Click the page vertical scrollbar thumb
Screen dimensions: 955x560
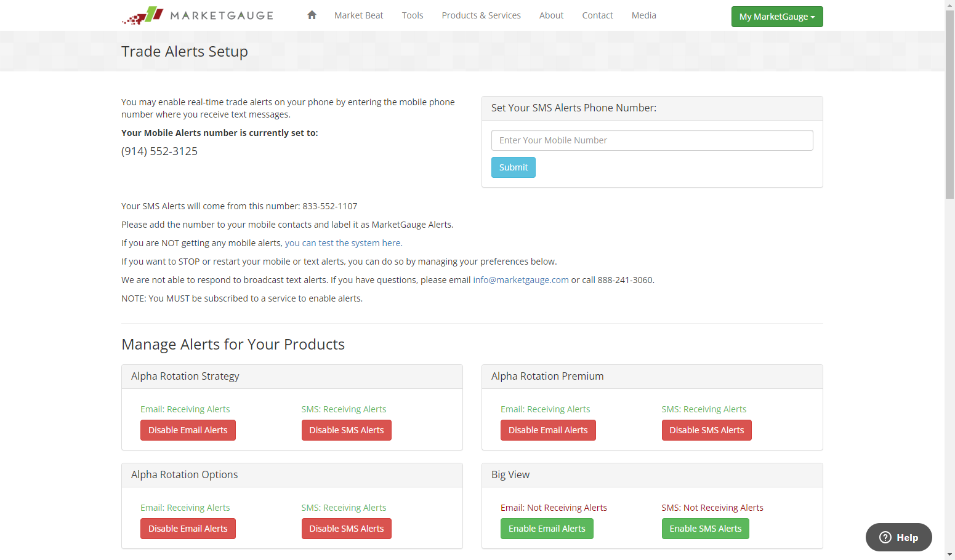click(x=949, y=103)
